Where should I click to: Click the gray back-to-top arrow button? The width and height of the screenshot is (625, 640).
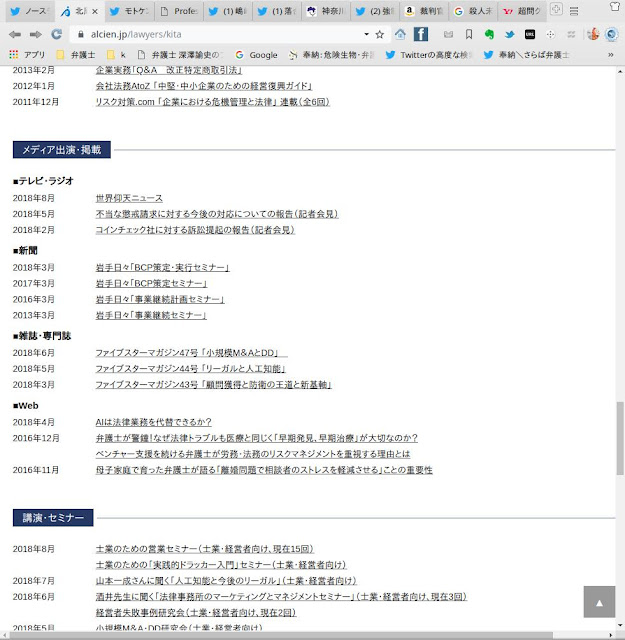[x=599, y=602]
